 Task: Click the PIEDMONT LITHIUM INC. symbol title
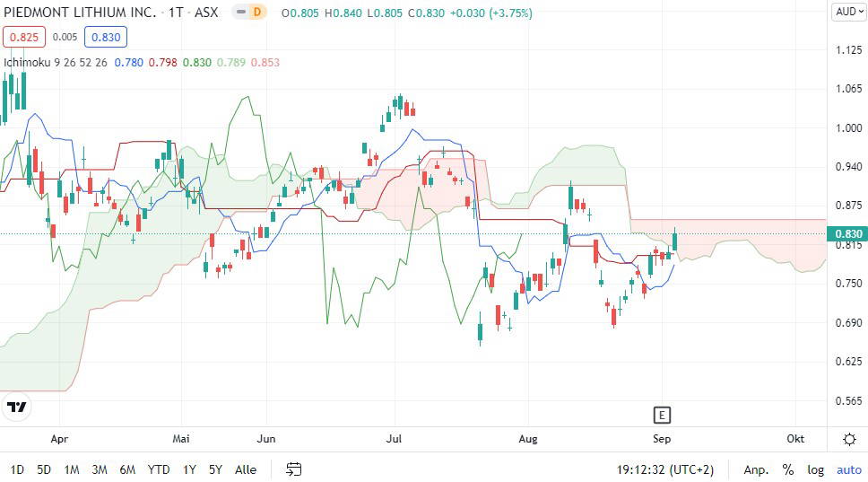click(x=80, y=13)
